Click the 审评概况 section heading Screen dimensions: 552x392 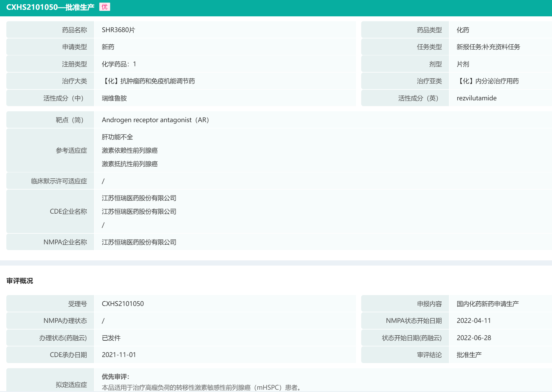coord(20,281)
